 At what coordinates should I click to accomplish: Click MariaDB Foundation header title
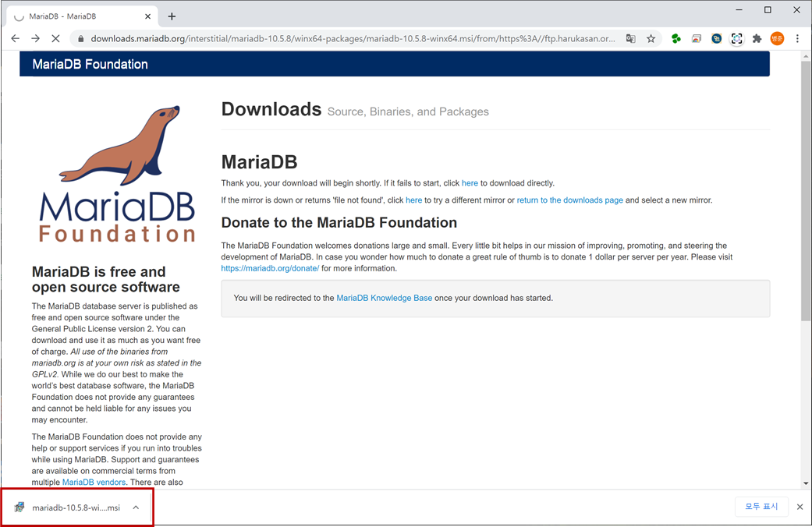90,64
